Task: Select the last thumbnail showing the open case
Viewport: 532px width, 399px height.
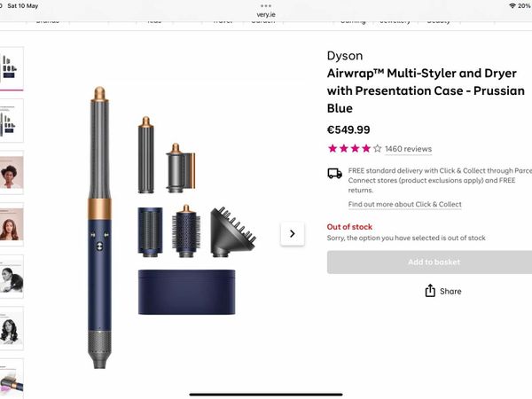Action: tap(12, 379)
